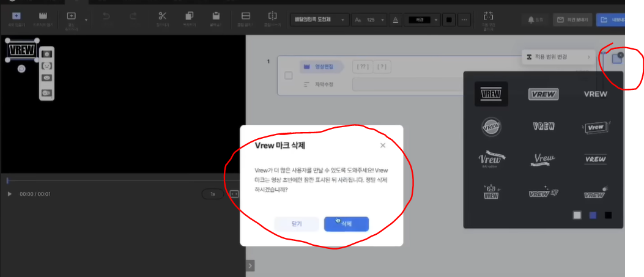Click the 의견 보내기 feedback button
The width and height of the screenshot is (644, 277).
click(572, 20)
